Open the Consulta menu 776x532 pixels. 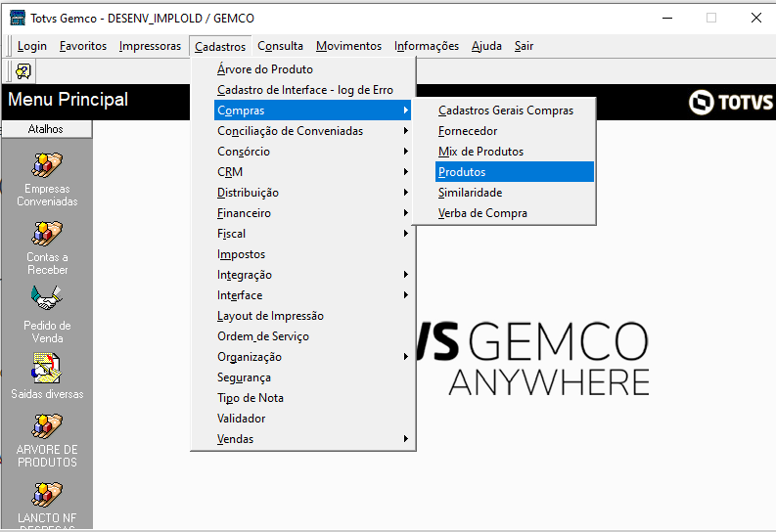(x=280, y=46)
